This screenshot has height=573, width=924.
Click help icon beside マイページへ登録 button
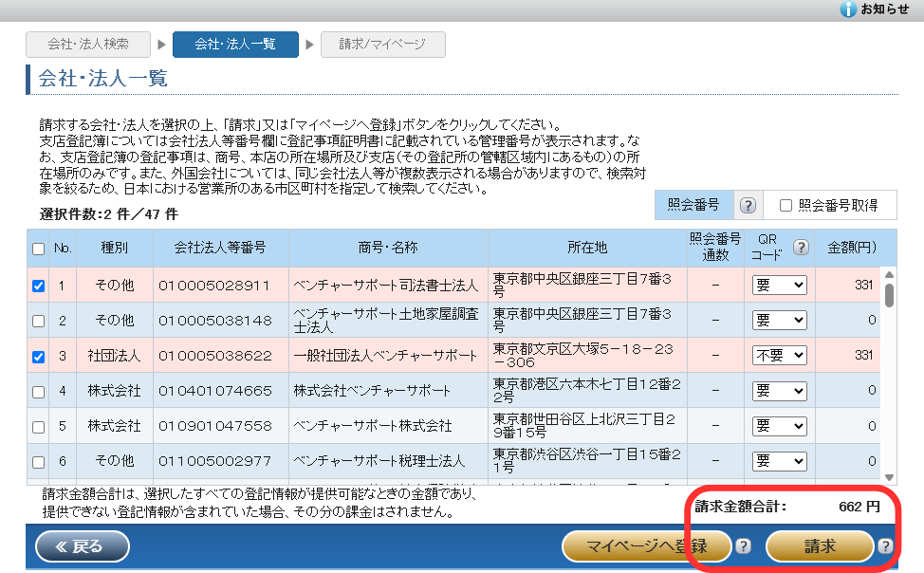744,545
